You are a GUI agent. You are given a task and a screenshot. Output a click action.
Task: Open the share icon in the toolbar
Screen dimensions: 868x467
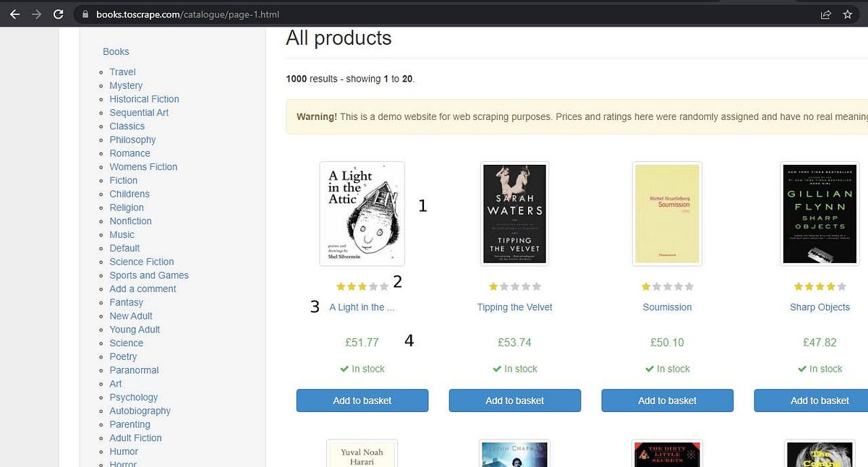click(826, 14)
